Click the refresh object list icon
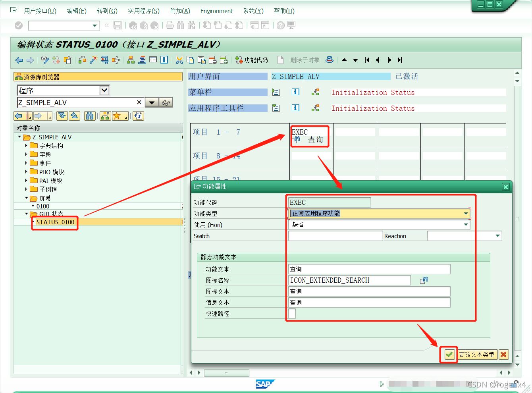Image resolution: width=532 pixels, height=393 pixels. click(138, 116)
